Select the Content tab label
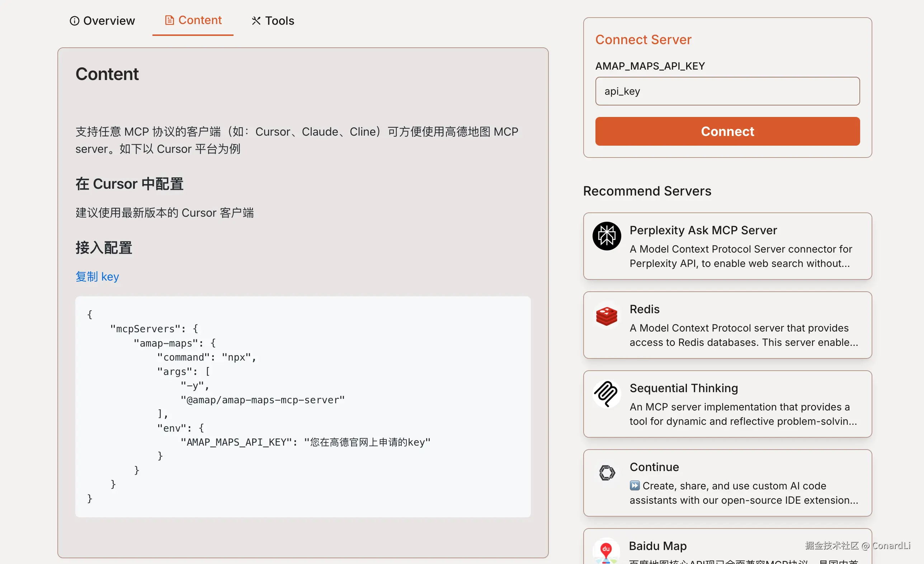Viewport: 924px width, 564px height. pyautogui.click(x=200, y=20)
